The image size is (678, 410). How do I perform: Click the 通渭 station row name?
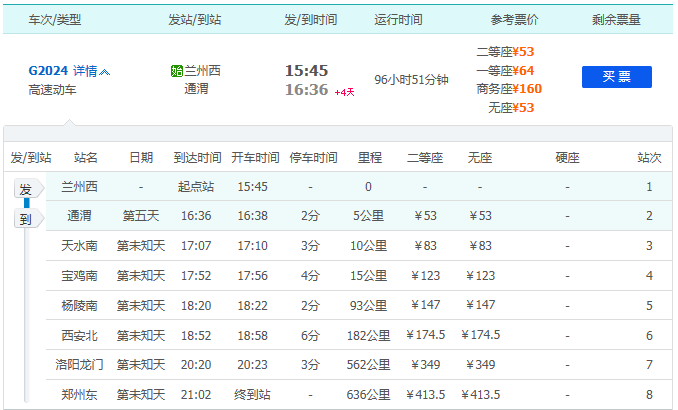click(x=79, y=215)
